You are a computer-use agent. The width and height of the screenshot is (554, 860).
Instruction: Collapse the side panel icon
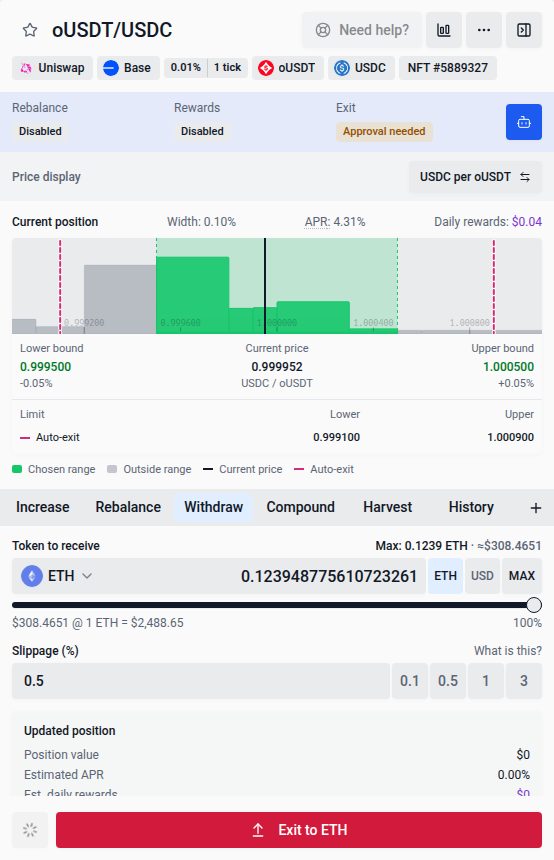[524, 30]
